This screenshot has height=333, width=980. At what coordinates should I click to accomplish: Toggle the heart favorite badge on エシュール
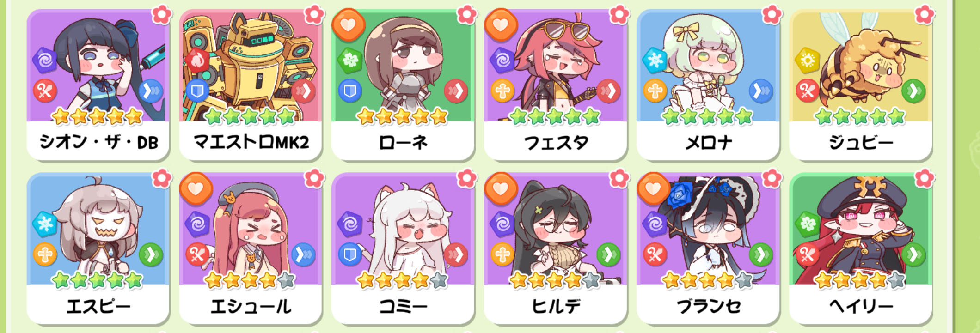point(196,188)
